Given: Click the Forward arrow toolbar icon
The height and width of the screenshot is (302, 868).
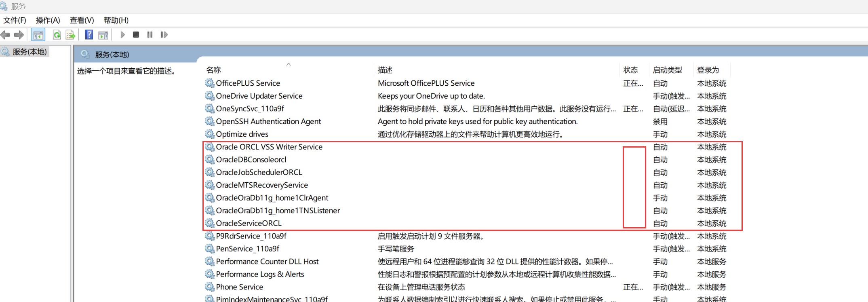Looking at the screenshot, I should (19, 35).
